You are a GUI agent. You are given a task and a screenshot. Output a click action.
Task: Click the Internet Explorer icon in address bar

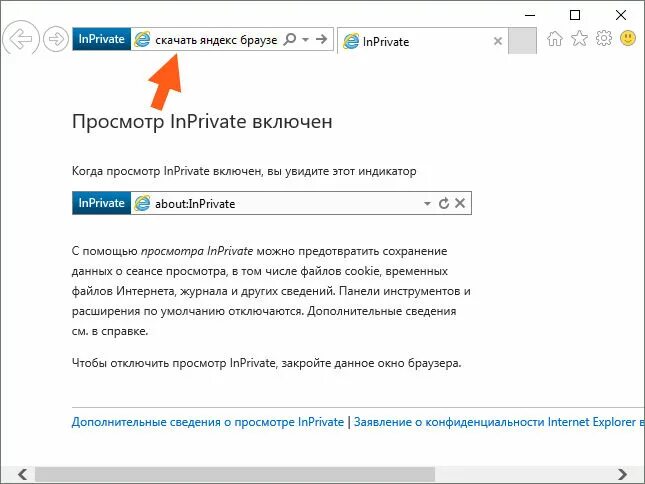pos(142,39)
